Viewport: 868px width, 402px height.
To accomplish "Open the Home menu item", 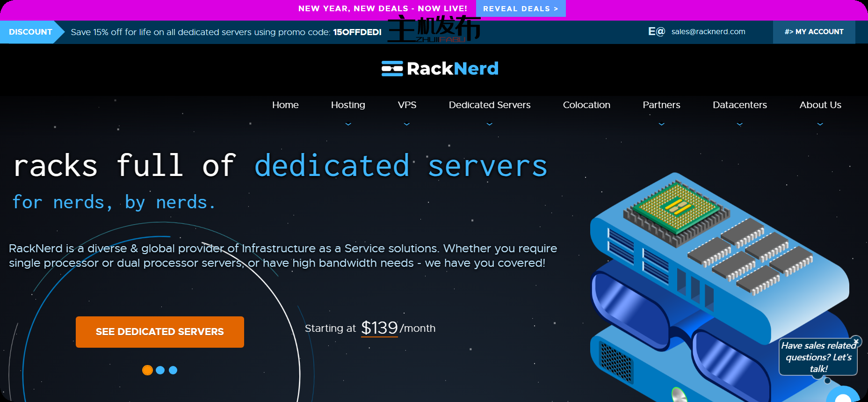I will point(285,105).
